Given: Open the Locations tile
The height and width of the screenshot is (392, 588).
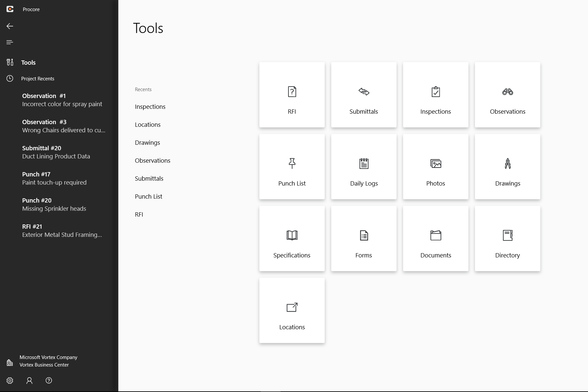Looking at the screenshot, I should point(292,310).
